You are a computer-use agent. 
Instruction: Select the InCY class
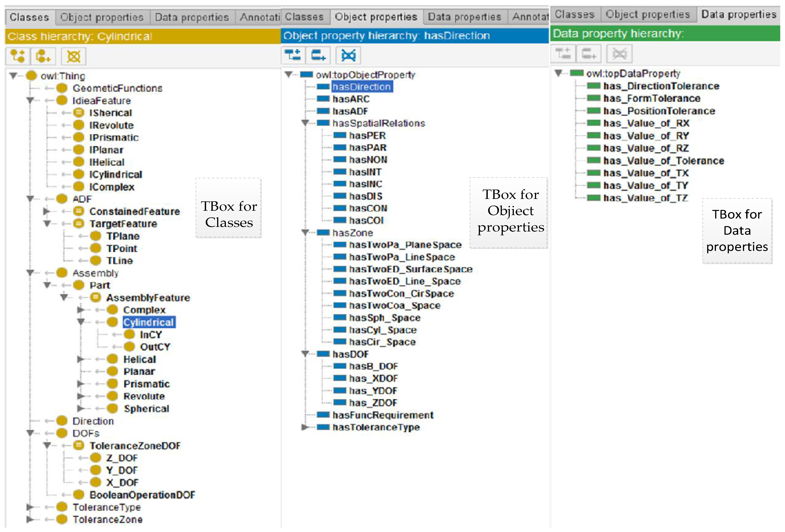[x=151, y=335]
